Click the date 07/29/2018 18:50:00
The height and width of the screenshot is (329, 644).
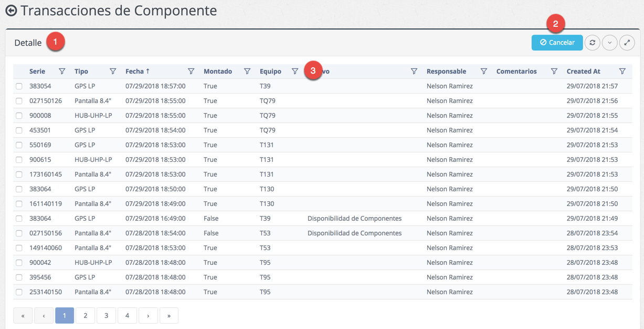coord(155,189)
